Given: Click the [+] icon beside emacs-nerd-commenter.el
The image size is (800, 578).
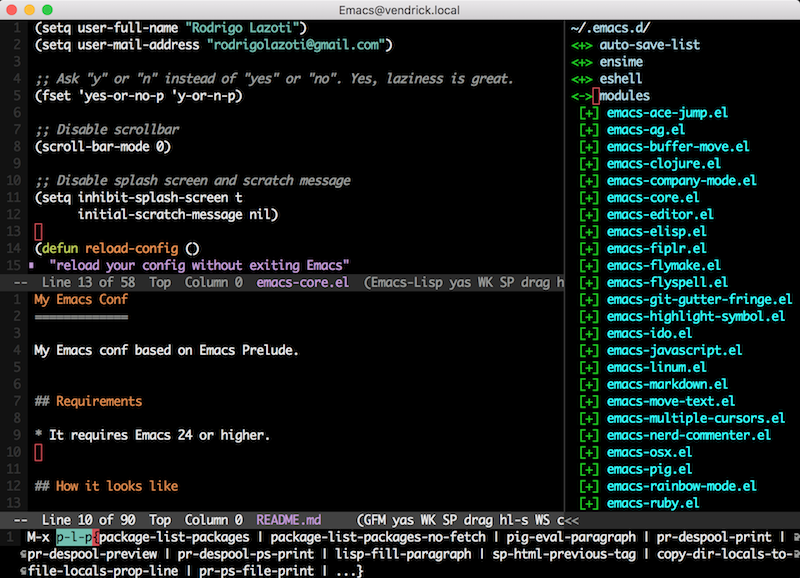Looking at the screenshot, I should tap(589, 435).
